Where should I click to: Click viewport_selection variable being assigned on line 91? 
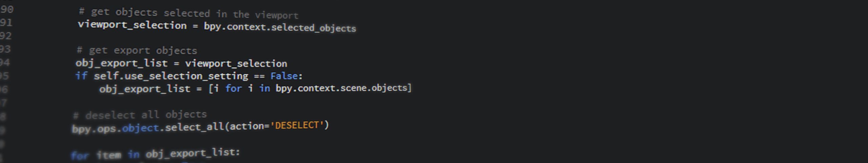click(132, 25)
